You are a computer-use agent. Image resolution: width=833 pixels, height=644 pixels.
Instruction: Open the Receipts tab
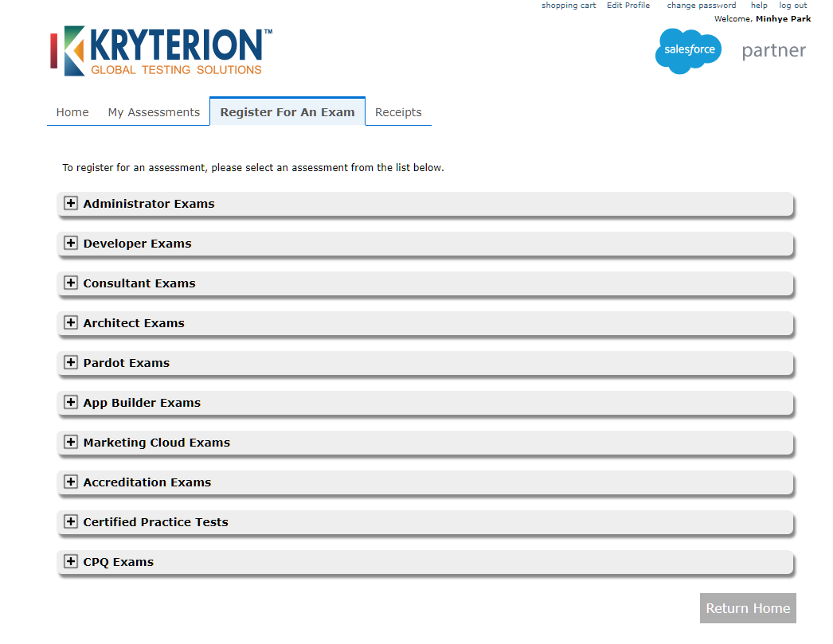point(398,112)
